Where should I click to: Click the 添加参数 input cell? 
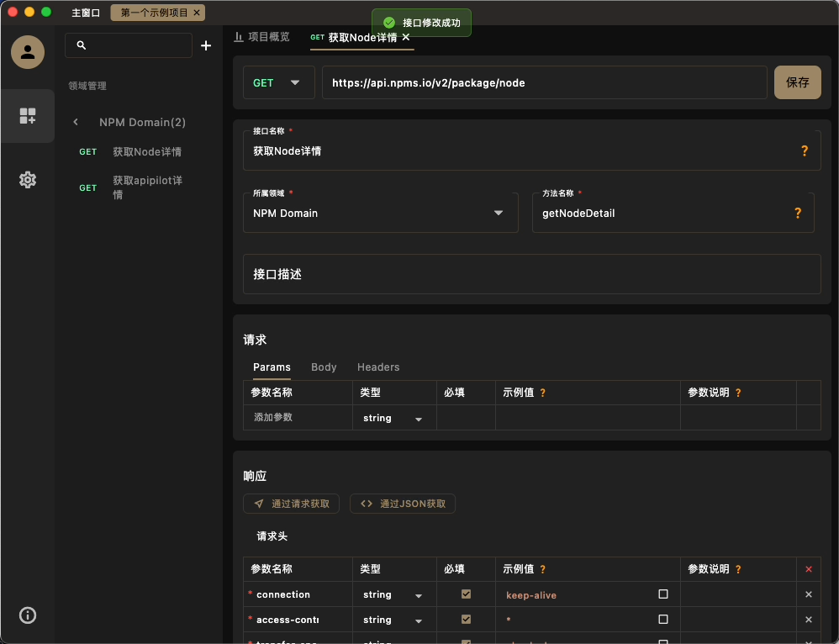tap(298, 418)
